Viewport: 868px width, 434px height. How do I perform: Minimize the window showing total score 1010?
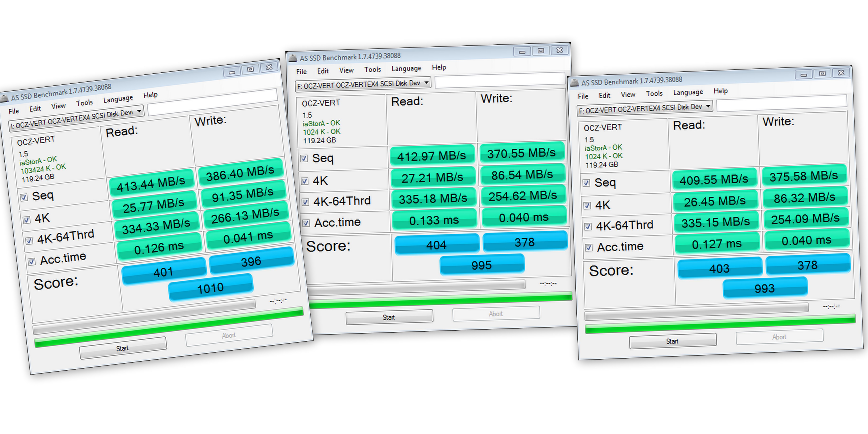click(232, 72)
